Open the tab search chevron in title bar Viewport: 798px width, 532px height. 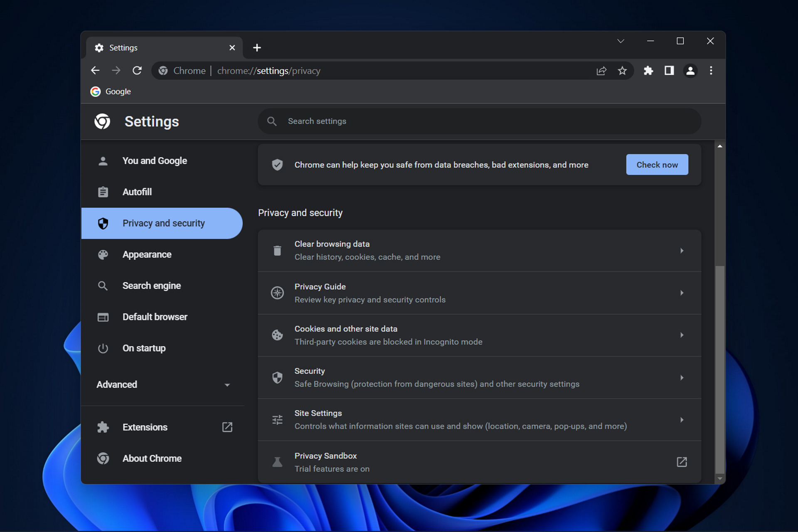click(x=621, y=41)
